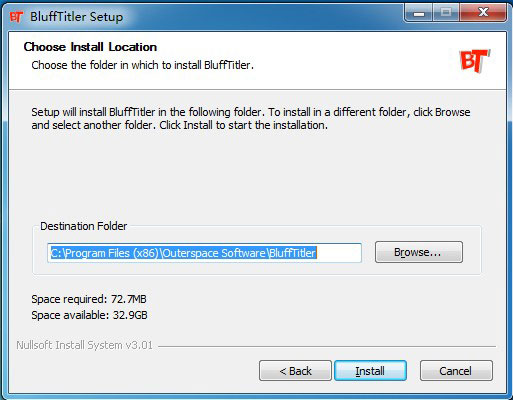The image size is (513, 400).
Task: Close the setup window with X
Action: [x=483, y=13]
